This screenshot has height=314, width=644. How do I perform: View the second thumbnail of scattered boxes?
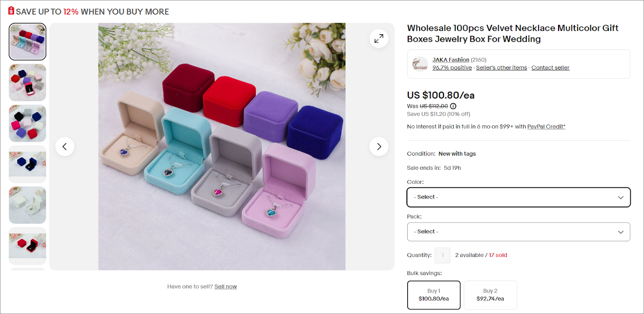coord(28,83)
